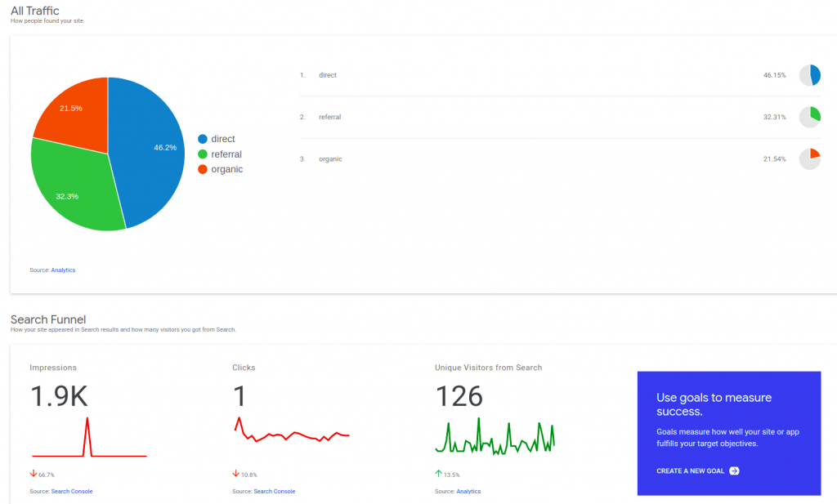Screen dimensions: 837x504
Task: Click the red down arrow beside 66.7%
Action: point(34,474)
